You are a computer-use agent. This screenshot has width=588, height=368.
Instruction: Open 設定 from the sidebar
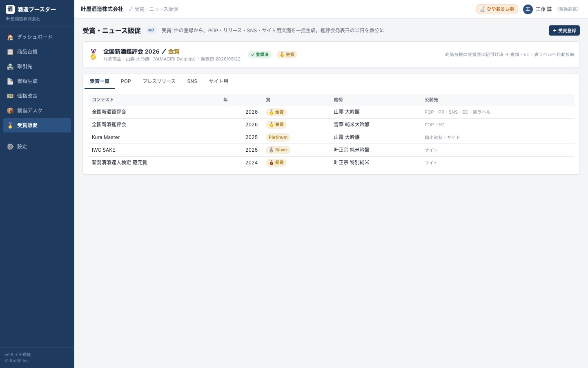(37, 146)
